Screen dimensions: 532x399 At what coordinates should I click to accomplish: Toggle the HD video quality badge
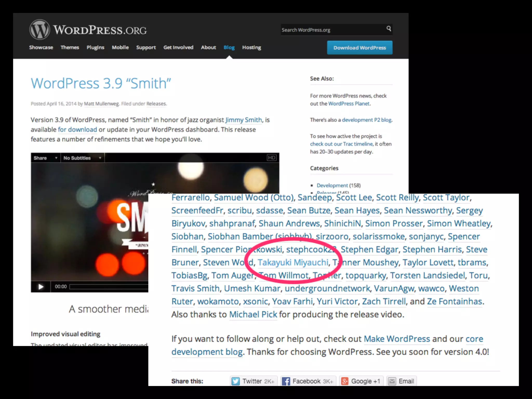[272, 158]
